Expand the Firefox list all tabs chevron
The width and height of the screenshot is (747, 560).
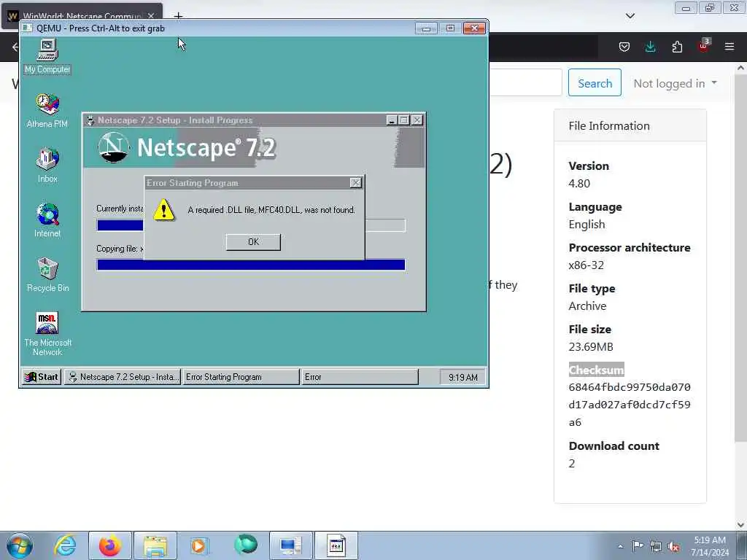pos(630,16)
